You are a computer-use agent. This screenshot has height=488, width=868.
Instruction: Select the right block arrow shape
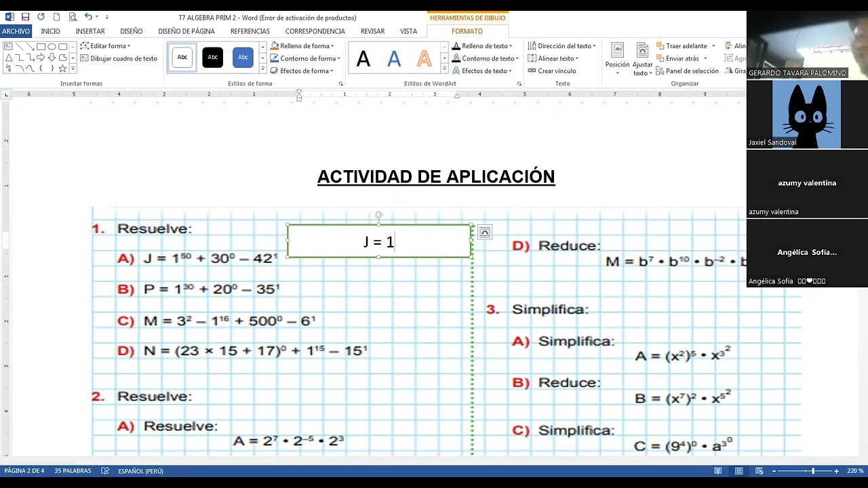tap(41, 58)
